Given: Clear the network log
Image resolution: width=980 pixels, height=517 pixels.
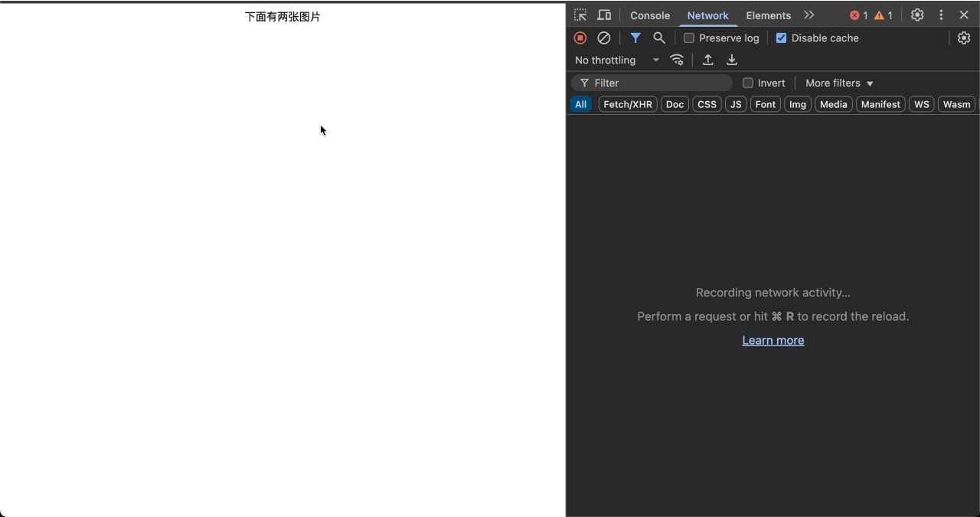Looking at the screenshot, I should pyautogui.click(x=604, y=38).
